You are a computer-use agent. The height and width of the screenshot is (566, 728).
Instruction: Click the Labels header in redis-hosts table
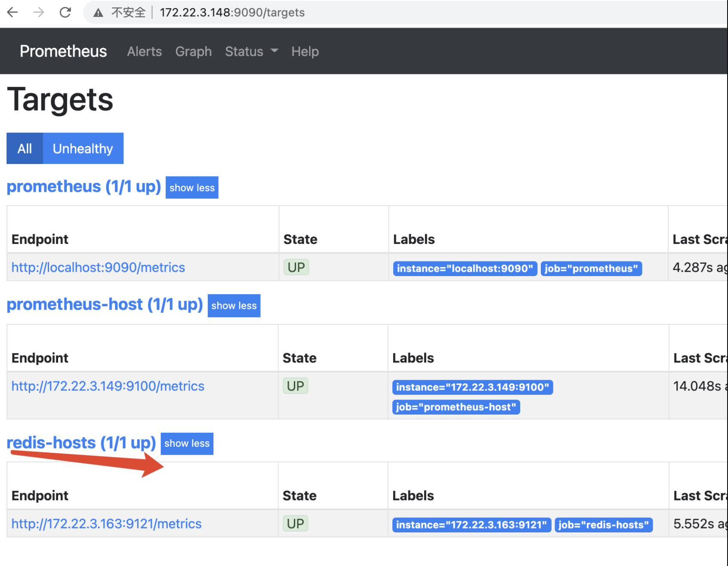(x=413, y=495)
